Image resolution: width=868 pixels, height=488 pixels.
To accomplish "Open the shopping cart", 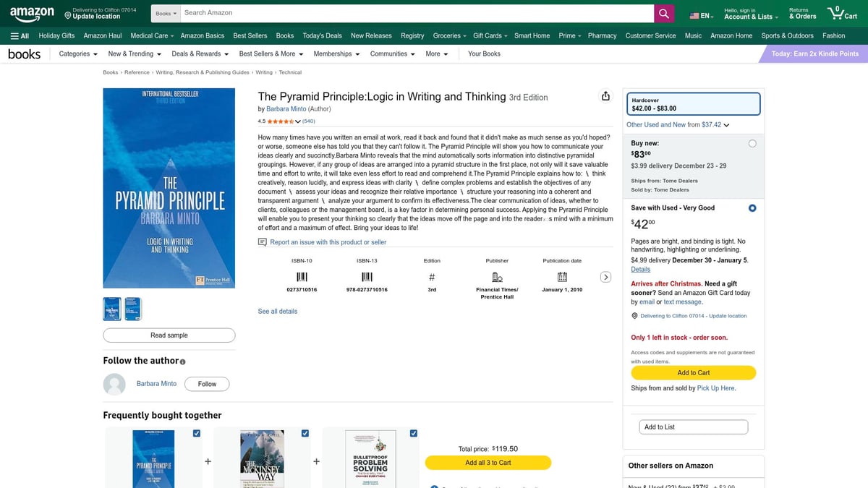I will pos(841,12).
